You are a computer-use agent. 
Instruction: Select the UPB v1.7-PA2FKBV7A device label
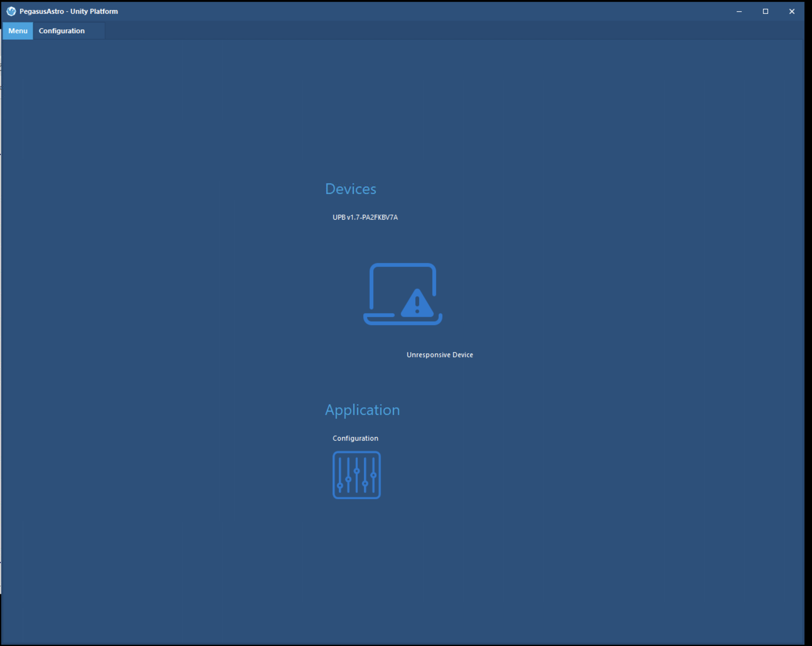pos(365,218)
